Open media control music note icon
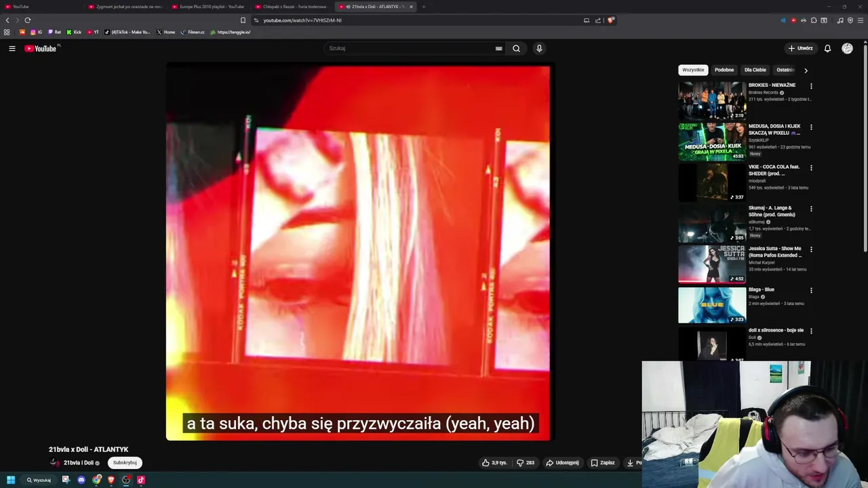Image resolution: width=868 pixels, height=488 pixels. click(840, 20)
